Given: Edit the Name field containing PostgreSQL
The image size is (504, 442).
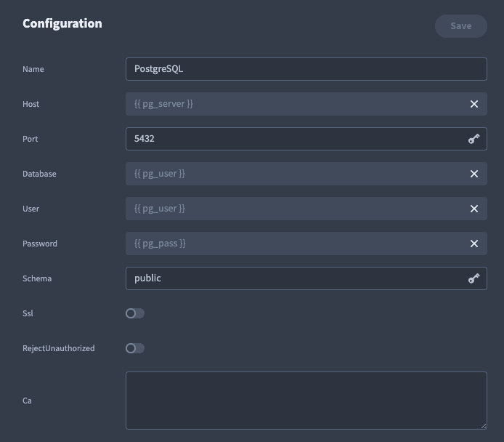Looking at the screenshot, I should (306, 69).
